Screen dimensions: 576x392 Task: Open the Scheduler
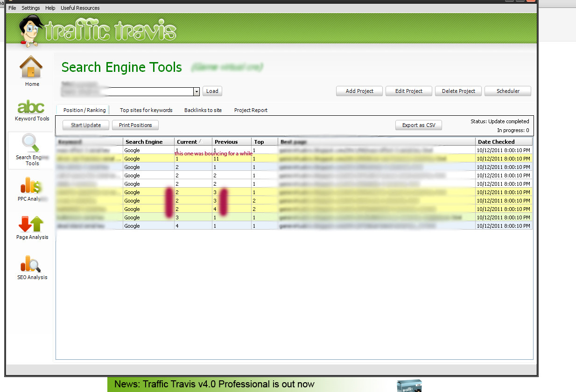(508, 91)
